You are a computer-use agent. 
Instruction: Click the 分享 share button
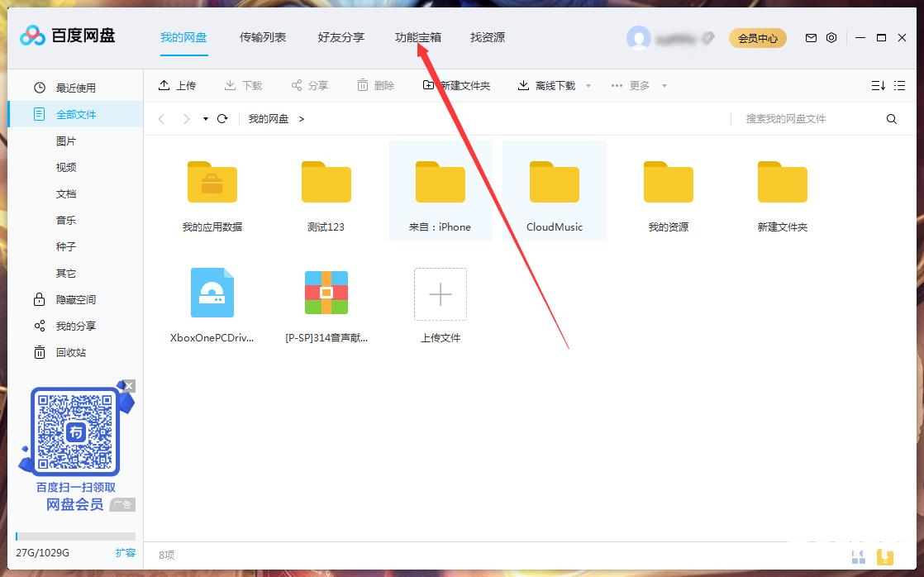coord(309,85)
